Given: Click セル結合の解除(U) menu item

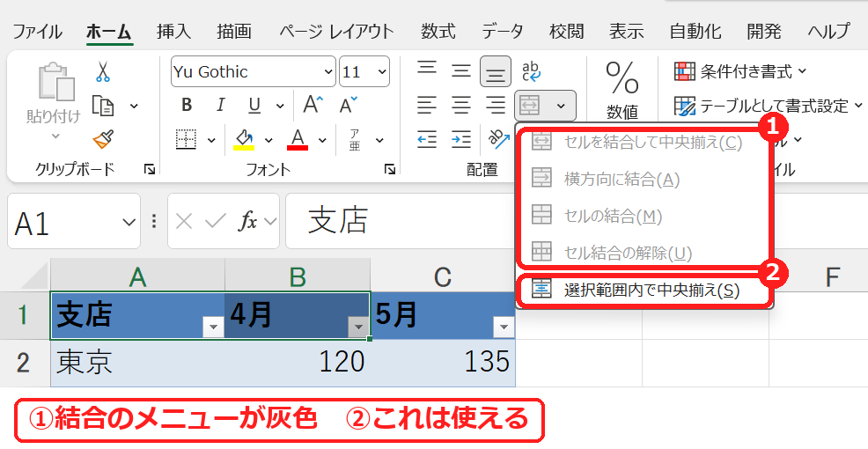Looking at the screenshot, I should point(644,253).
